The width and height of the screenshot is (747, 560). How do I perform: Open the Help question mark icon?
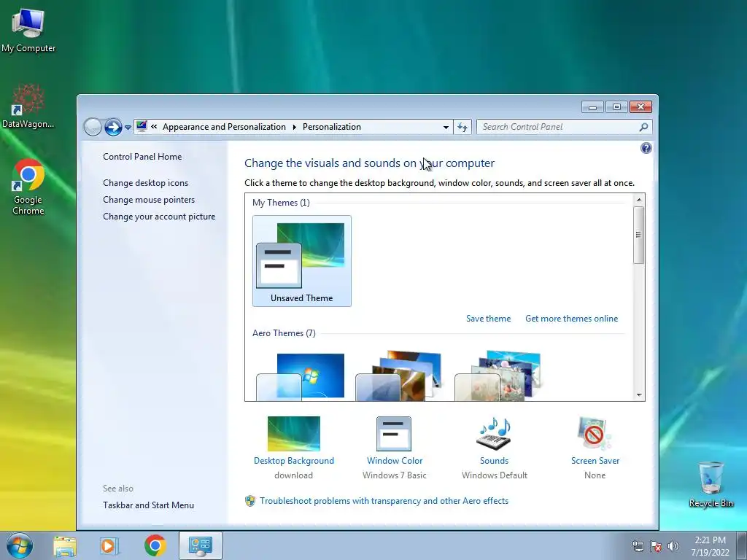646,148
